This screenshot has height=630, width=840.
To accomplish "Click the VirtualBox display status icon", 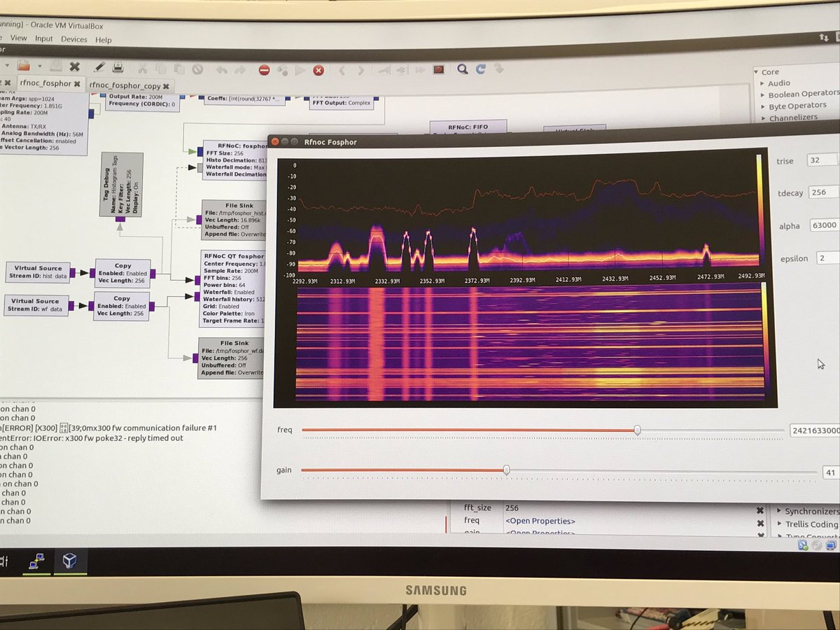I will [831, 545].
